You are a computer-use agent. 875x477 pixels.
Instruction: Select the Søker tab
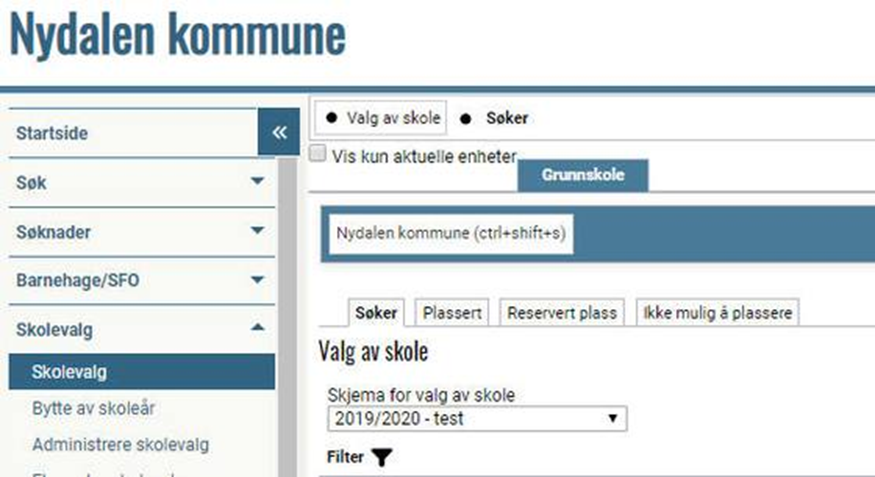(x=377, y=313)
